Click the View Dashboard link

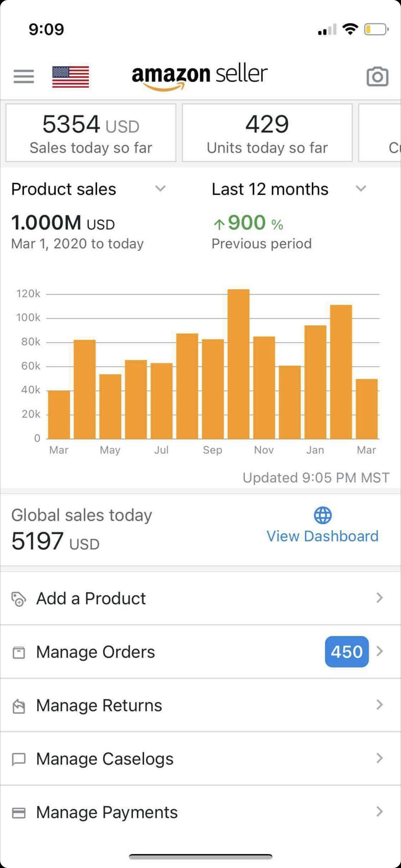[x=323, y=536]
